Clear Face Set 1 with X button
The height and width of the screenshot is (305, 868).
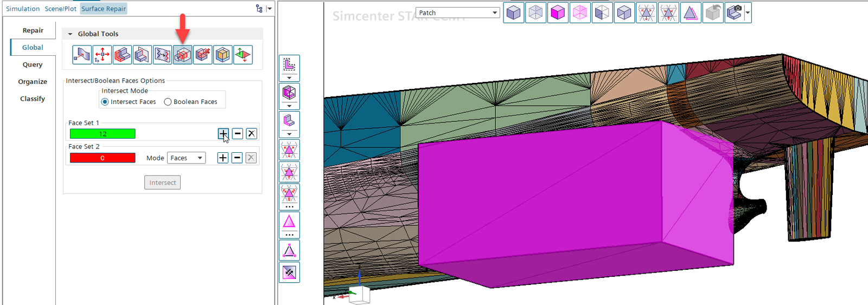coord(251,134)
